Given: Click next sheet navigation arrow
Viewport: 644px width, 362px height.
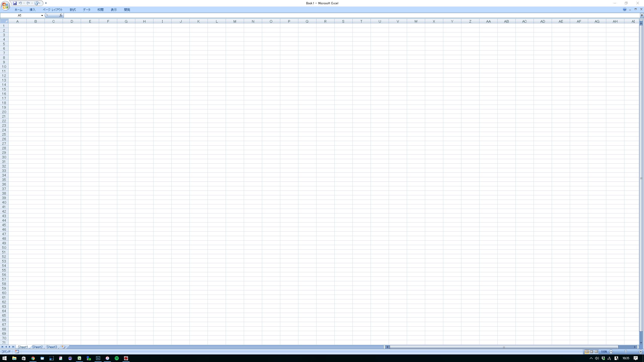Looking at the screenshot, I should tap(10, 347).
